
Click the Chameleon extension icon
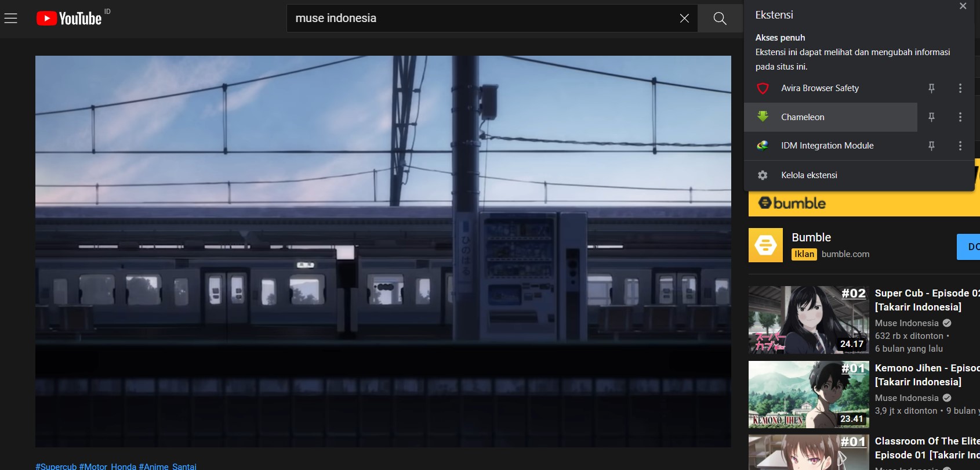(x=763, y=117)
